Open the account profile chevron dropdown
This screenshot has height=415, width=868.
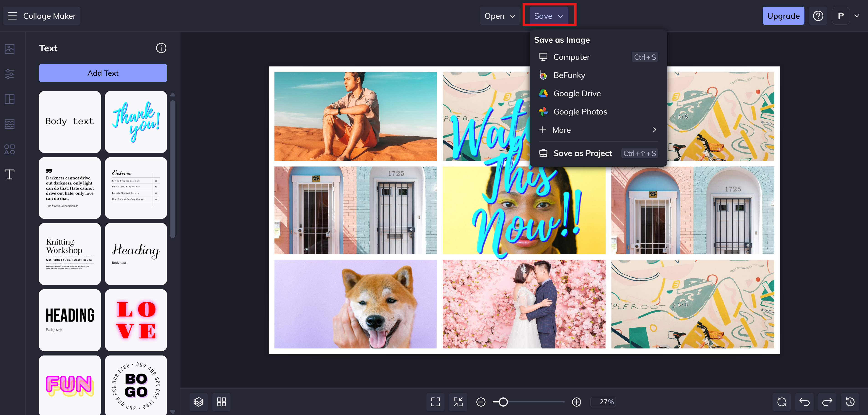click(x=857, y=16)
